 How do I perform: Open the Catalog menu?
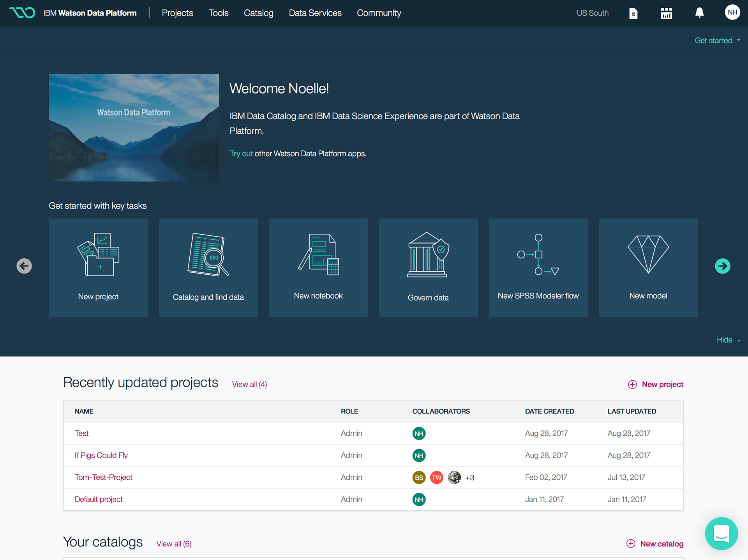[x=259, y=13]
